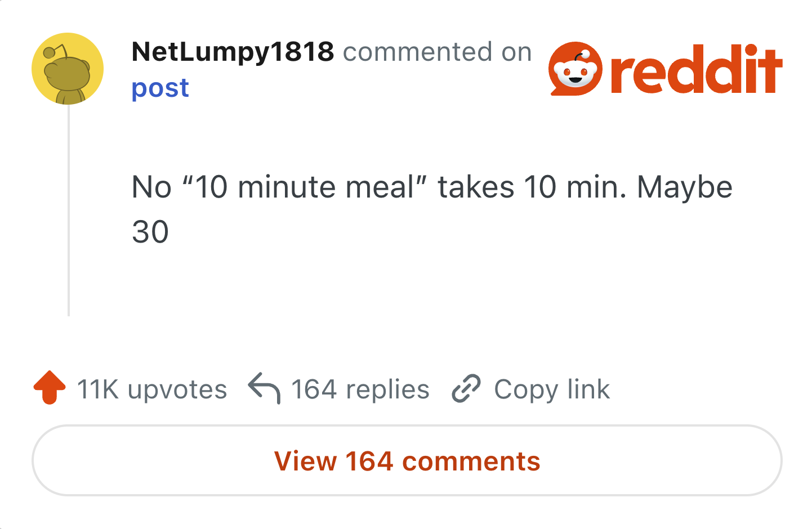The height and width of the screenshot is (529, 812).
Task: Click the "commented on" label
Action: click(x=438, y=52)
